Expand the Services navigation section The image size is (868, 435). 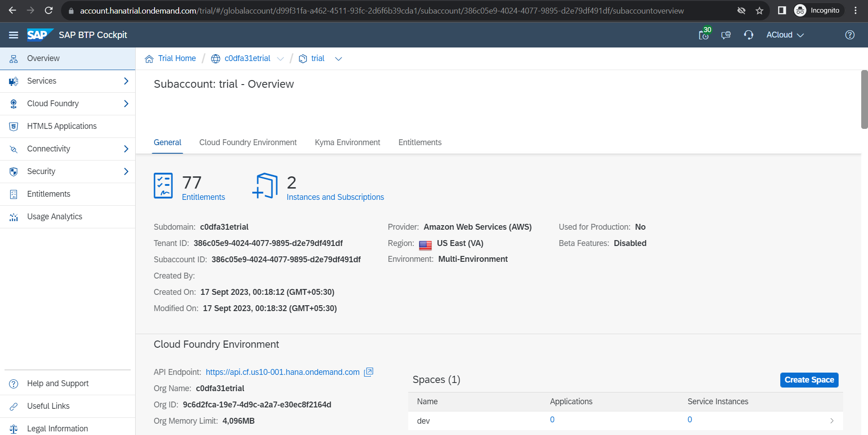point(126,81)
